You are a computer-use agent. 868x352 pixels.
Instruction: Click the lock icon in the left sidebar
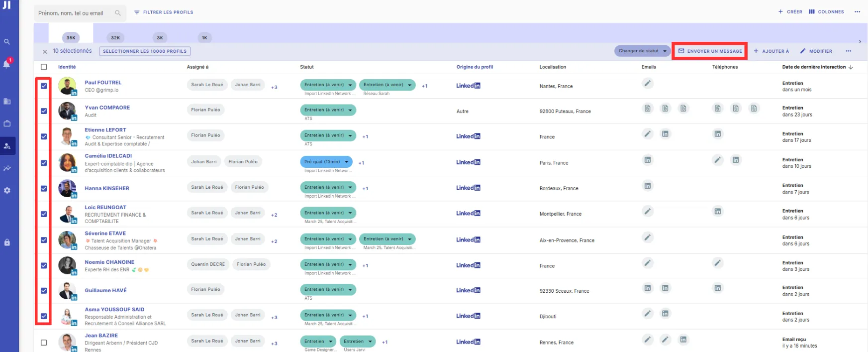coord(7,242)
